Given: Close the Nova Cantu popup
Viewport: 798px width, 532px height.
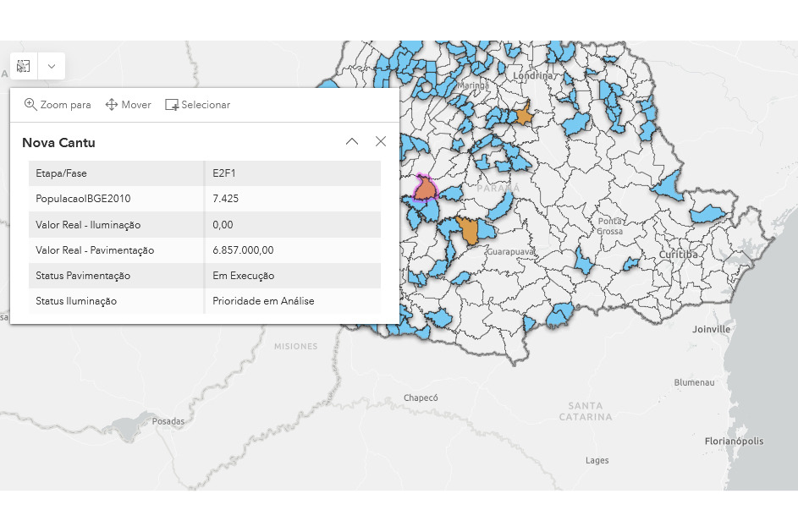Looking at the screenshot, I should click(x=381, y=141).
